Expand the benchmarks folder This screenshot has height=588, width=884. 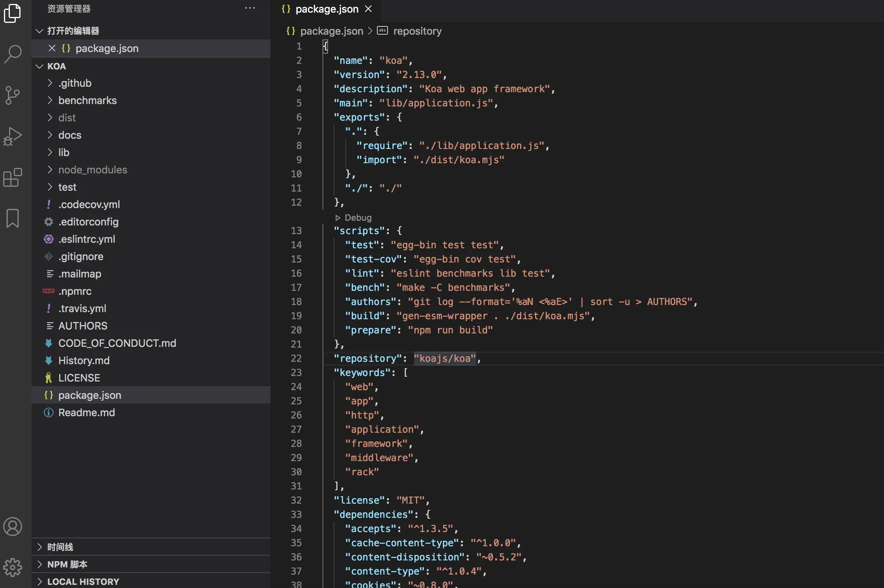[x=87, y=100]
